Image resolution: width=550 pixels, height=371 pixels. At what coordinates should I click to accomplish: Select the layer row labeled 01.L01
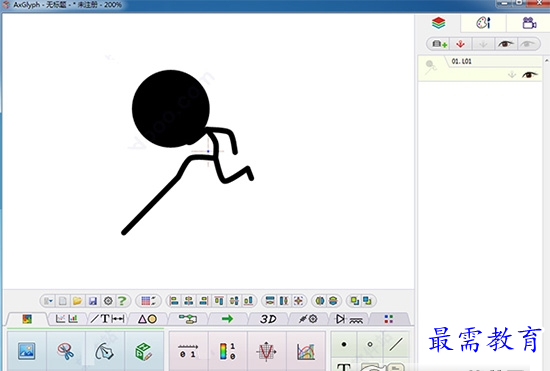[x=480, y=68]
